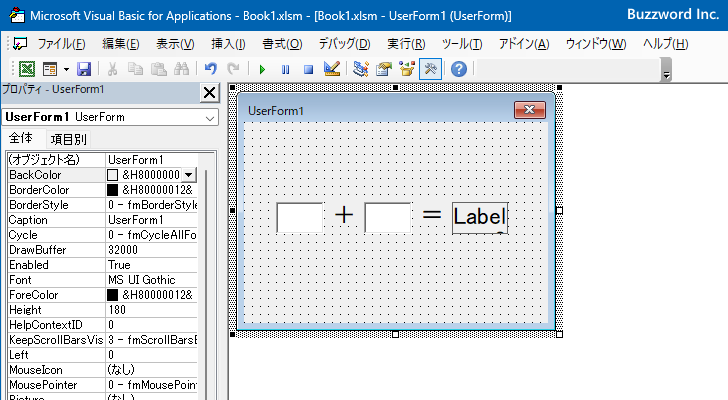Switch to the 全体 tab
The height and width of the screenshot is (400, 728).
point(20,138)
